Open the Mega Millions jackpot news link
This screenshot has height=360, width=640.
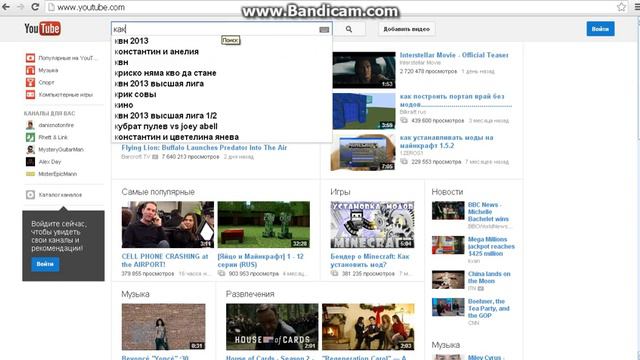coord(491,247)
